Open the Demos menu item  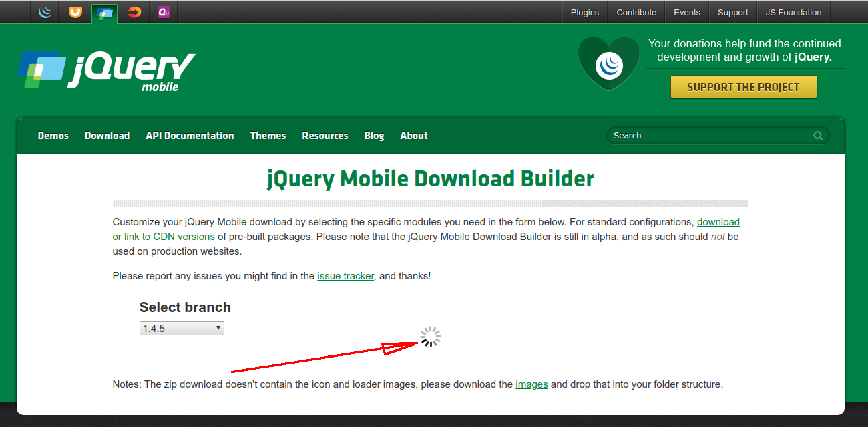pyautogui.click(x=53, y=136)
